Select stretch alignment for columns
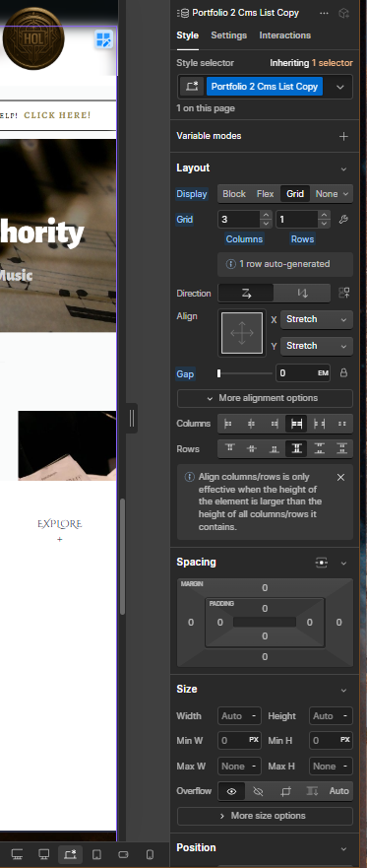This screenshot has width=367, height=868. [x=296, y=424]
